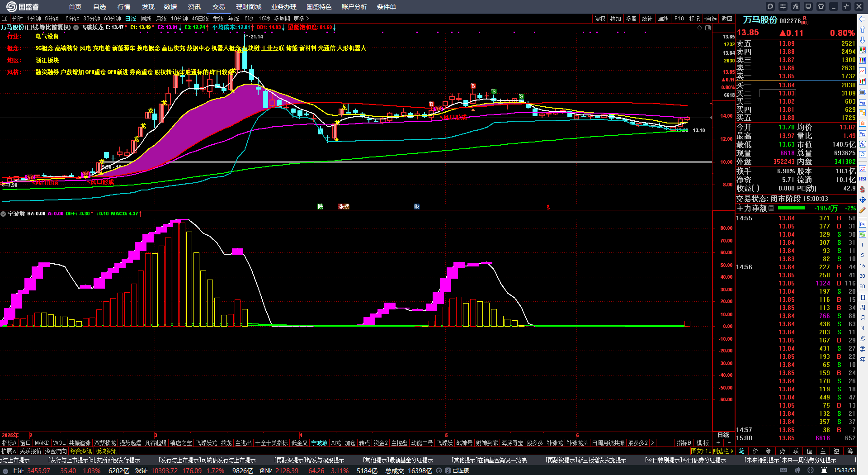Switch to 周线 weekly period tab

pos(146,19)
